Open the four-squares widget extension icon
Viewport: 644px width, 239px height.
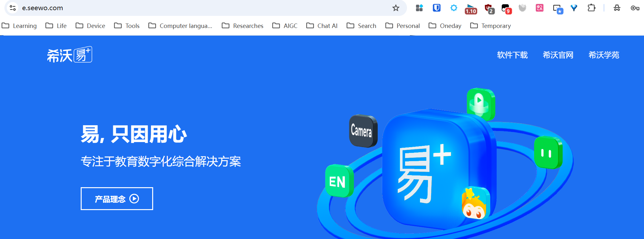point(419,8)
